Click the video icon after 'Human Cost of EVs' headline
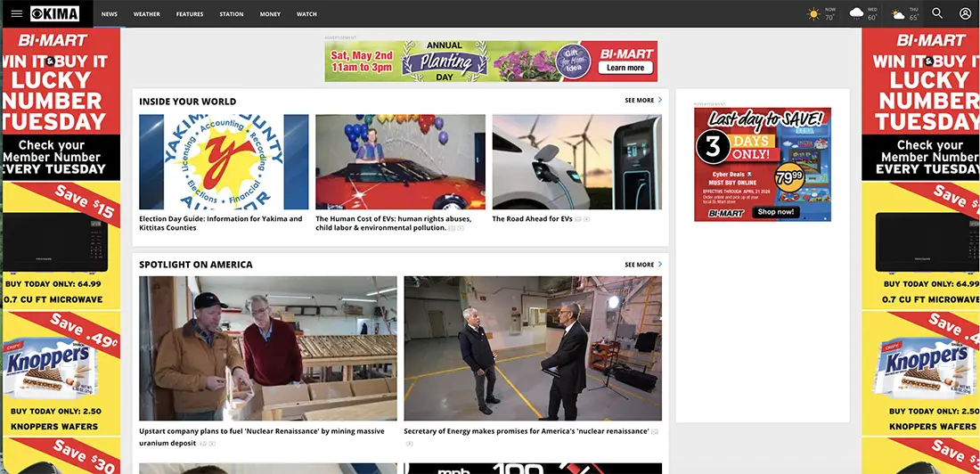 click(461, 228)
